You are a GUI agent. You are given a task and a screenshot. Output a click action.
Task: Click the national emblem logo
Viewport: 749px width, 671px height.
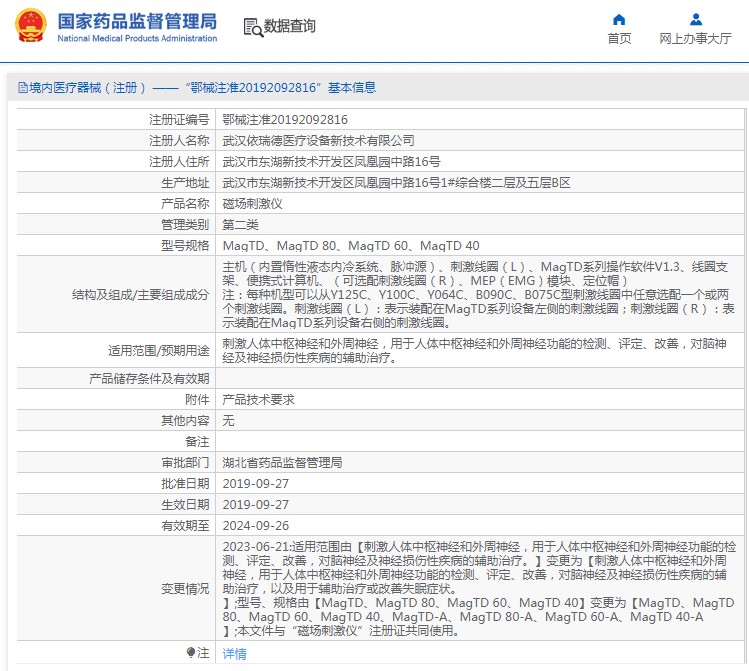(31, 25)
